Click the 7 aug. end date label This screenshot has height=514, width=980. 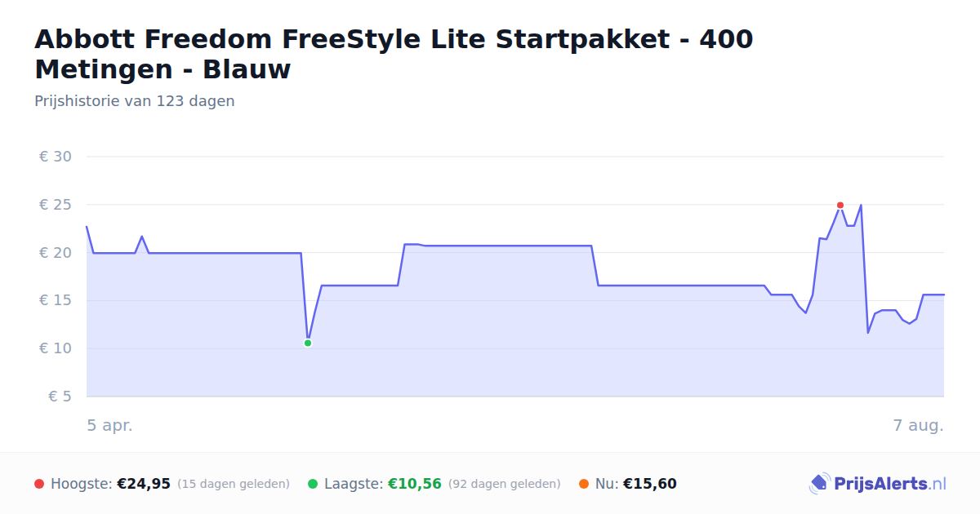(x=918, y=426)
